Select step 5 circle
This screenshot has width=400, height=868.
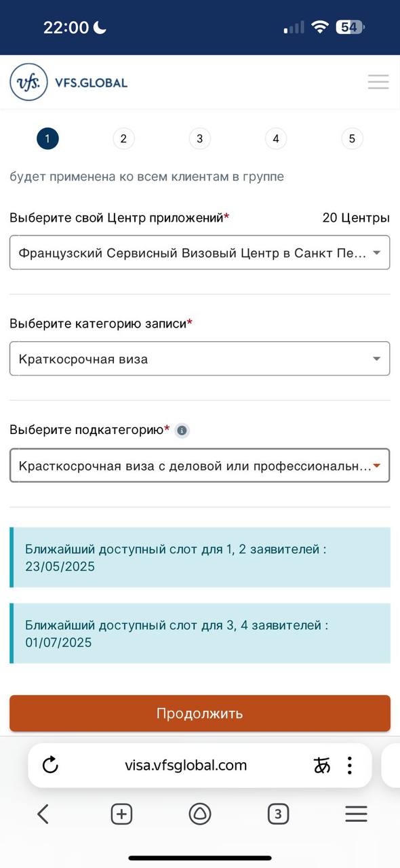[352, 139]
